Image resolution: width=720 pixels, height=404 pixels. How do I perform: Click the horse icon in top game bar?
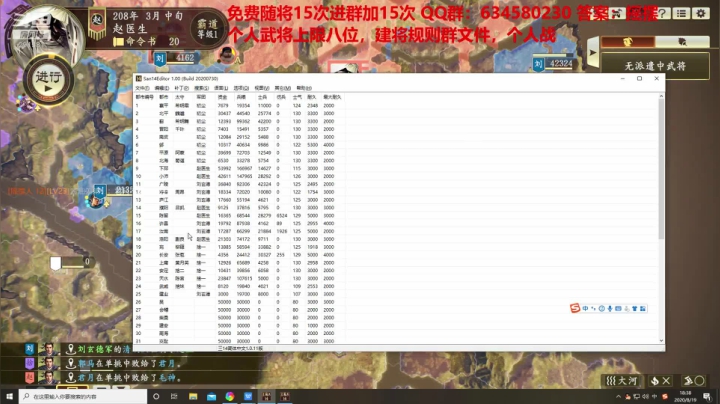point(616,14)
